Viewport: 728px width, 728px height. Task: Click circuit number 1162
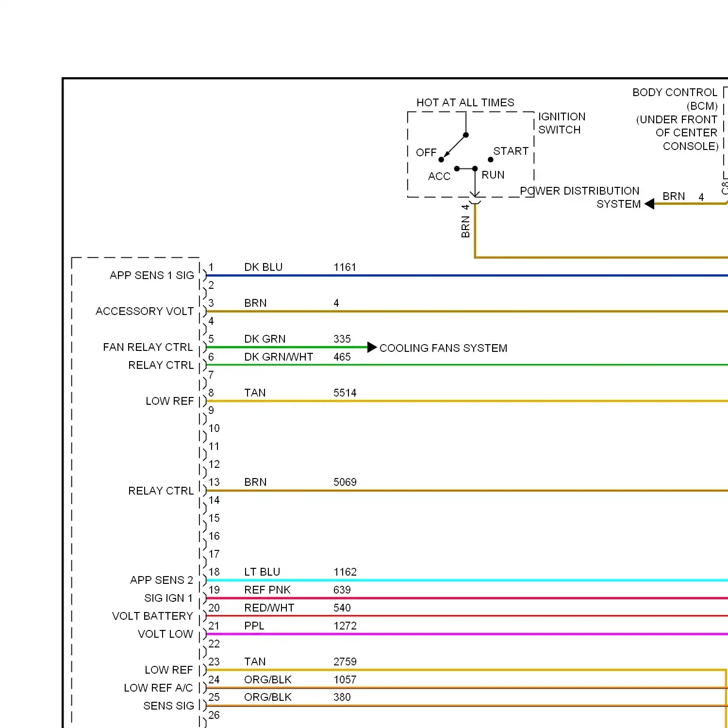pyautogui.click(x=345, y=572)
